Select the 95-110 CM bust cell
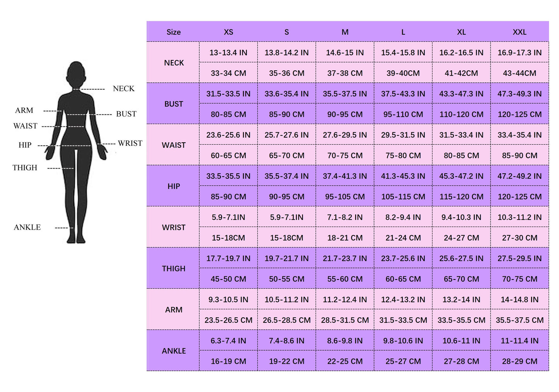Screen dimensions: 559x392 coord(403,114)
